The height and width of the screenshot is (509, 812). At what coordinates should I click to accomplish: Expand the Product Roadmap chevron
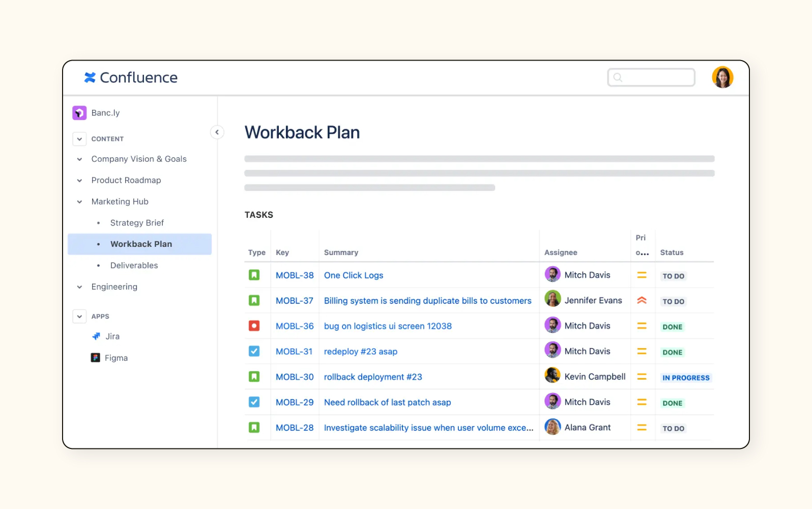click(x=79, y=181)
